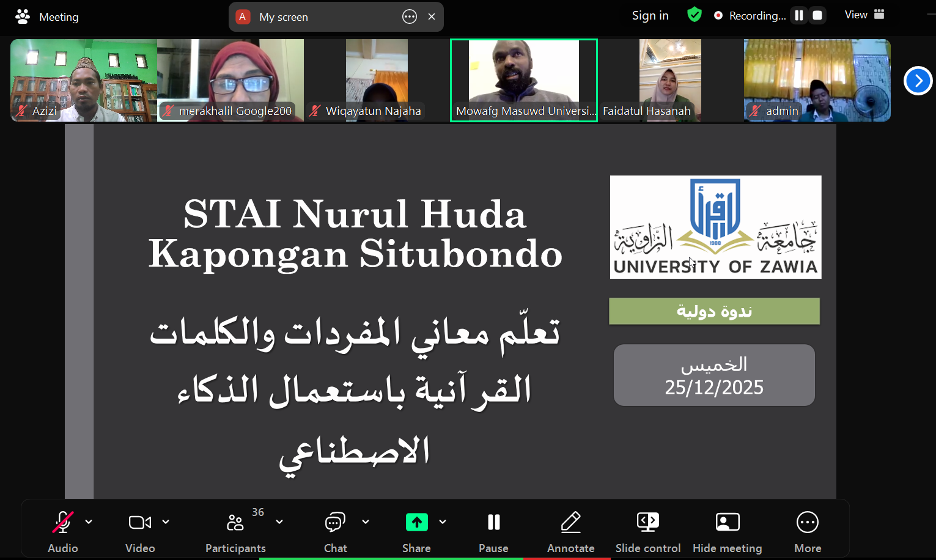Stop the recording
The image size is (936, 560).
(x=817, y=16)
